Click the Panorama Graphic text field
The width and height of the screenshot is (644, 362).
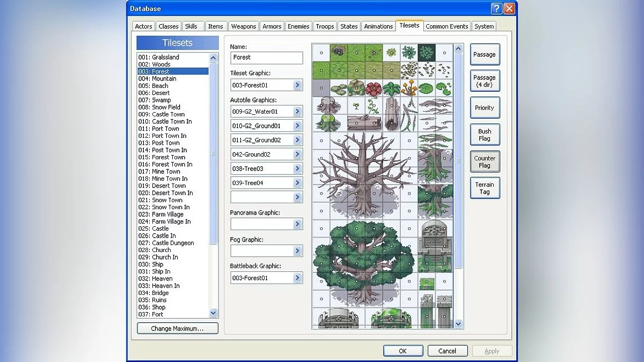262,224
